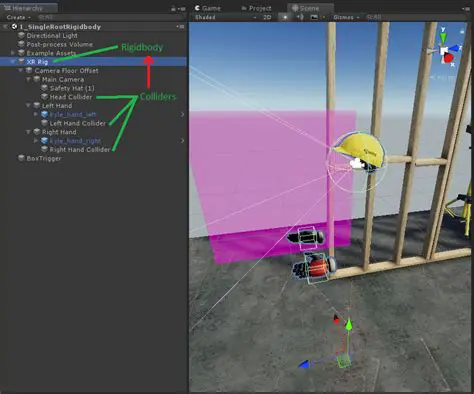Click the blue prefab icon of Kyle_hand_right
This screenshot has width=474, height=394.
coord(45,141)
